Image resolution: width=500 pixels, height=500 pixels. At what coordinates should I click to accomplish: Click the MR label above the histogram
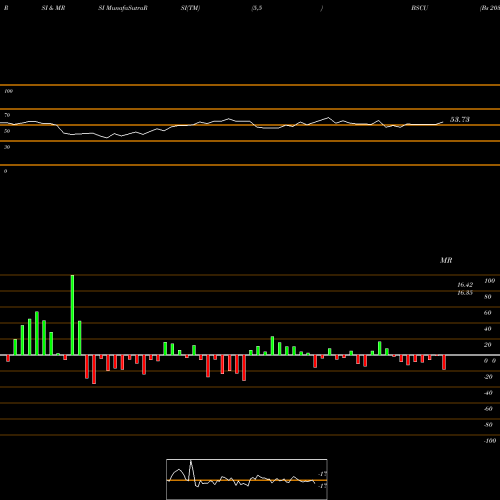(446, 261)
